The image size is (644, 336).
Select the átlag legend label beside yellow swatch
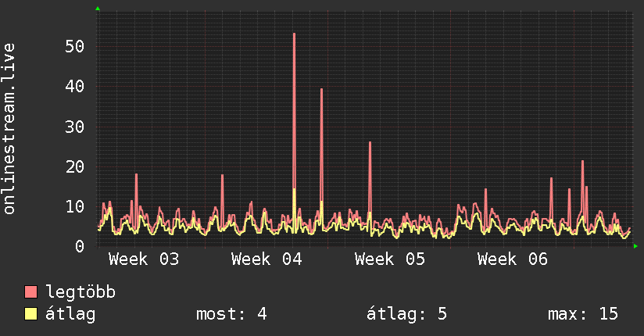(x=70, y=314)
